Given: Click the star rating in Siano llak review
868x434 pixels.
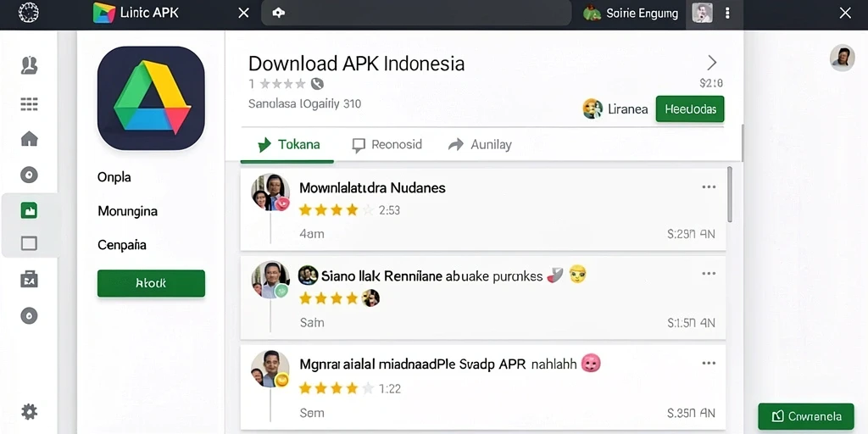Looking at the screenshot, I should pos(329,299).
